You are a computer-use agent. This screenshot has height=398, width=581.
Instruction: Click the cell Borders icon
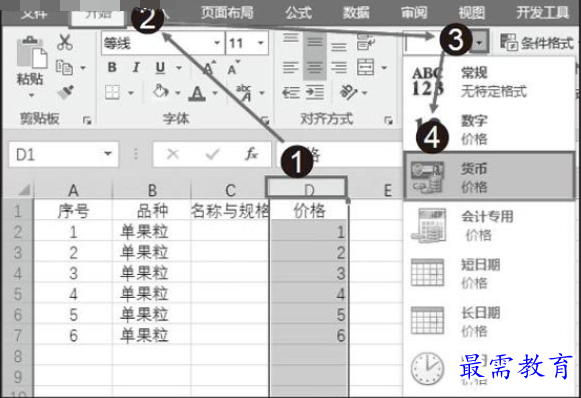coord(112,92)
